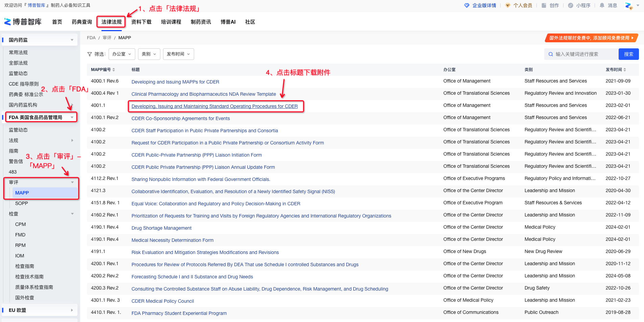Select MAPP in sidebar
The height and width of the screenshot is (322, 644).
[x=45, y=193]
